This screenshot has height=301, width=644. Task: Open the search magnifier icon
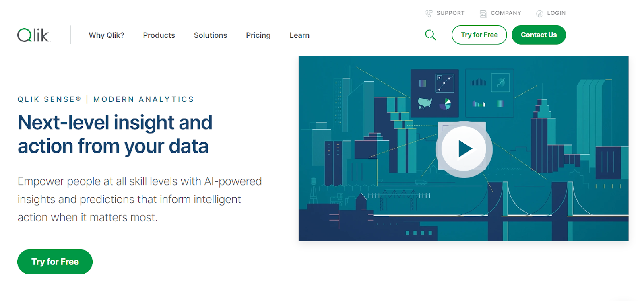coord(430,35)
